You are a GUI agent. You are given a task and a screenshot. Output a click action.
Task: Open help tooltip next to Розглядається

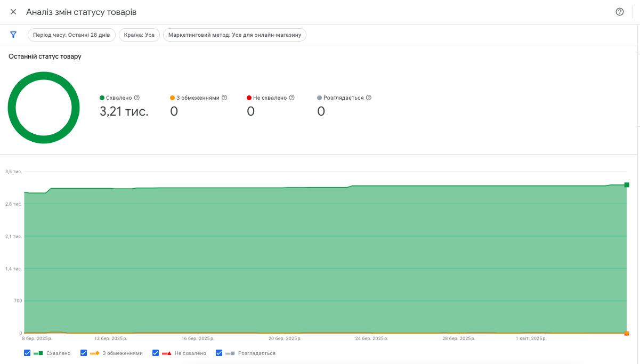pyautogui.click(x=369, y=98)
